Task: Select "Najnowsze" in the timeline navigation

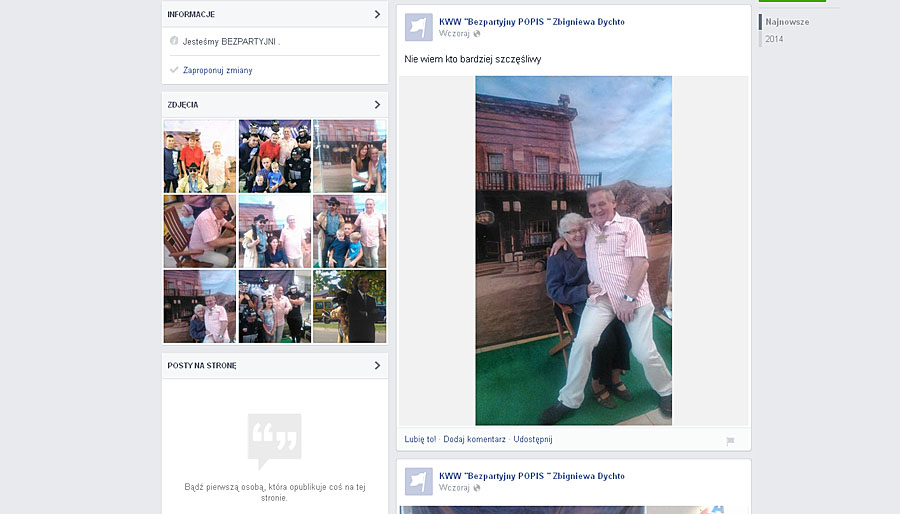Action: tap(788, 22)
